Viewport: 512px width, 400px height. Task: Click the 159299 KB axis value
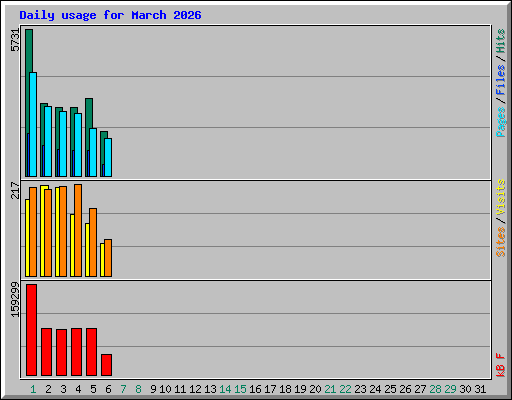15,300
